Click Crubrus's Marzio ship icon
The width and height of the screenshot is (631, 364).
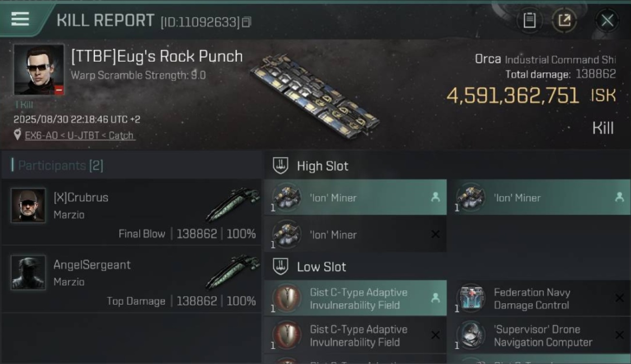click(x=232, y=205)
